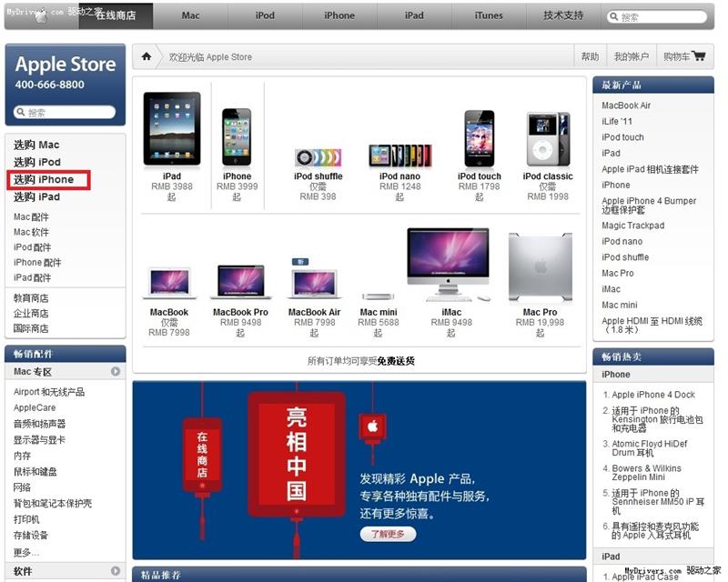This screenshot has width=728, height=582.
Task: Switch to the iPhone tab in top navigation
Action: tap(339, 15)
